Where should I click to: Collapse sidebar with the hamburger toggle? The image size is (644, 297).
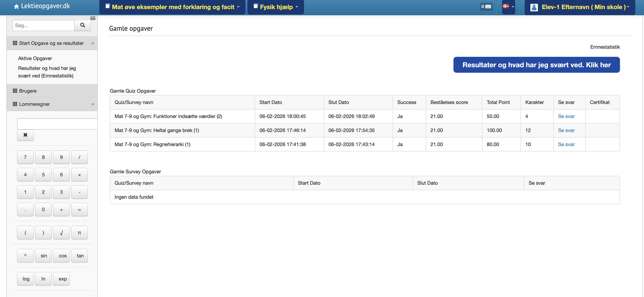point(93,18)
